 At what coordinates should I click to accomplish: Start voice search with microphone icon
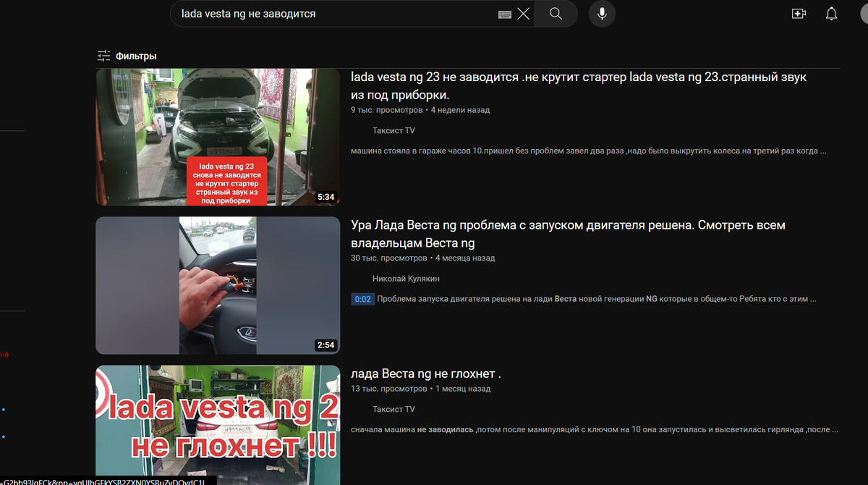point(602,14)
